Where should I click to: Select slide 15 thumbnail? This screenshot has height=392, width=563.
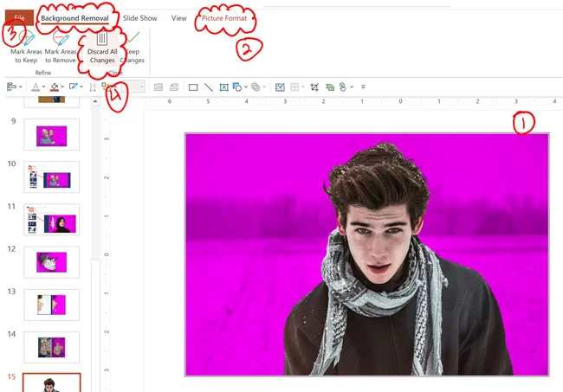click(51, 382)
